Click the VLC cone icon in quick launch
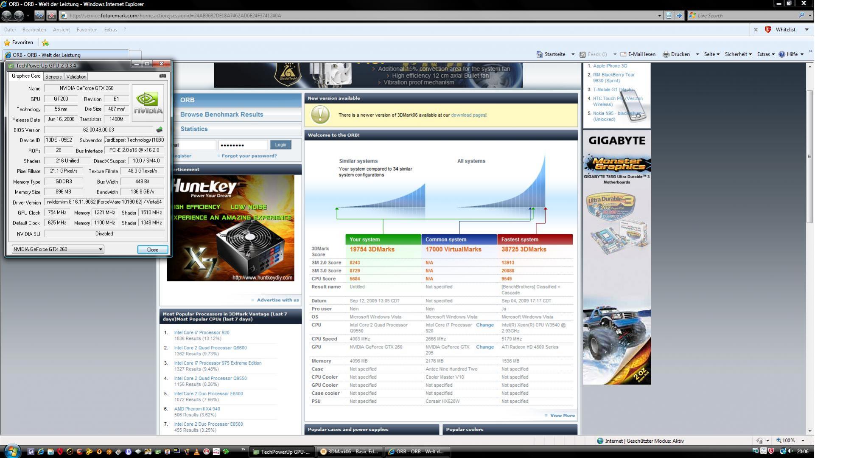868x458 pixels. coord(197,452)
